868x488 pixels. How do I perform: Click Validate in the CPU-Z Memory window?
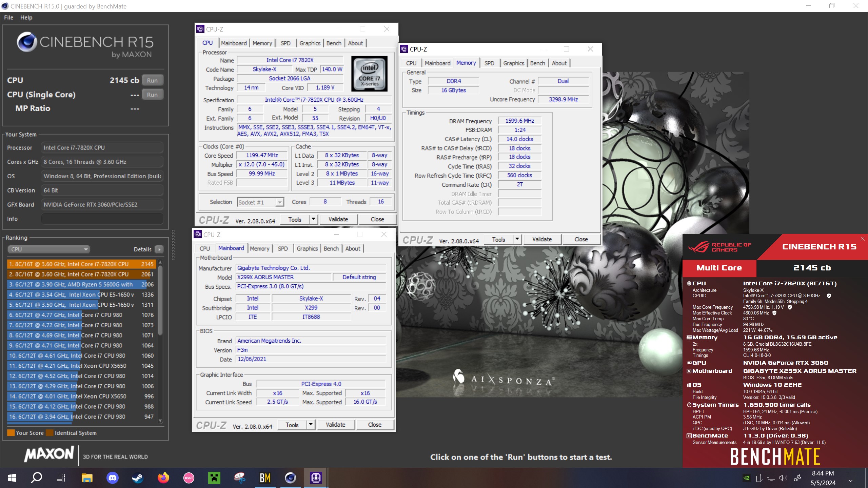pos(542,239)
